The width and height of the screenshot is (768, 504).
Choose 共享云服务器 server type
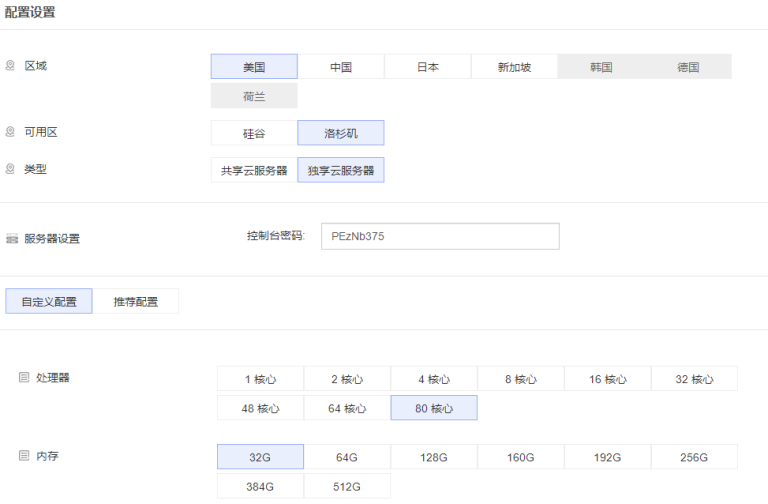[254, 170]
